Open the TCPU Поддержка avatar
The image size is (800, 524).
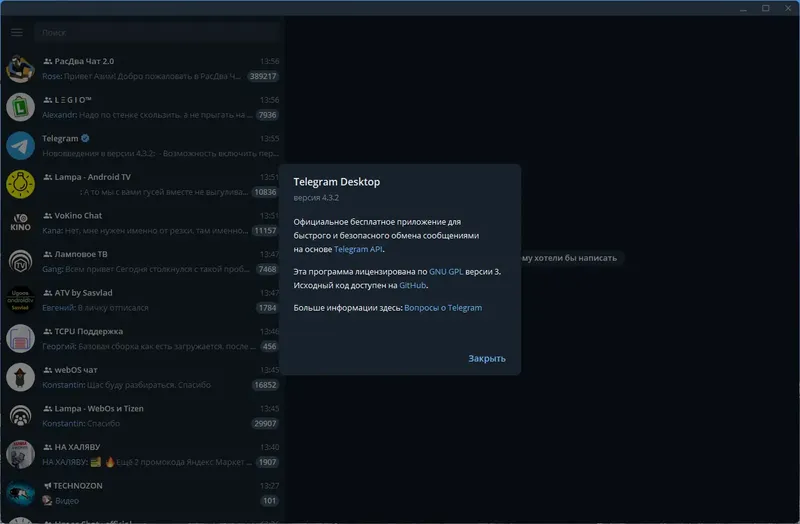tap(20, 339)
